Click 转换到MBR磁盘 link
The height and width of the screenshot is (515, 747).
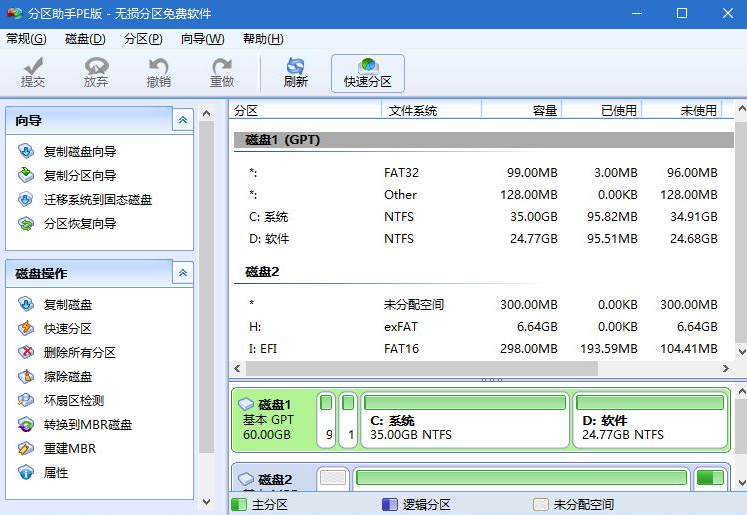87,425
